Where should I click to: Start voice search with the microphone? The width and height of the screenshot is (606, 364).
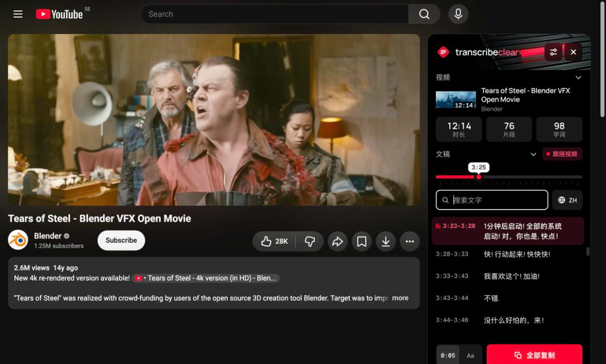[x=458, y=14]
